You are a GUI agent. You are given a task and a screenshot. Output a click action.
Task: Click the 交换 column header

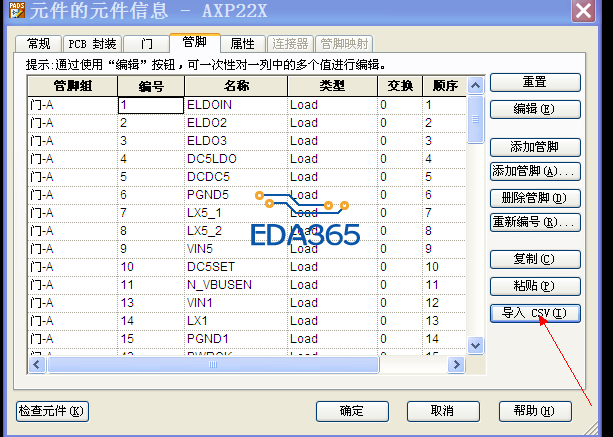click(400, 86)
